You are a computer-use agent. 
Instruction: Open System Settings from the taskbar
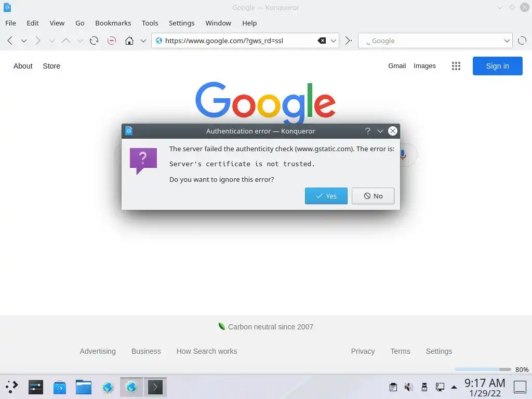pos(36,387)
